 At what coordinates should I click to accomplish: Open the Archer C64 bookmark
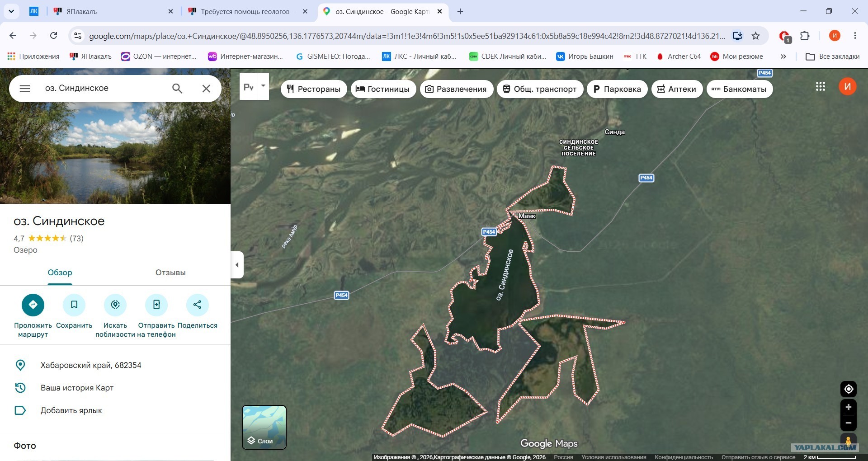(x=679, y=56)
